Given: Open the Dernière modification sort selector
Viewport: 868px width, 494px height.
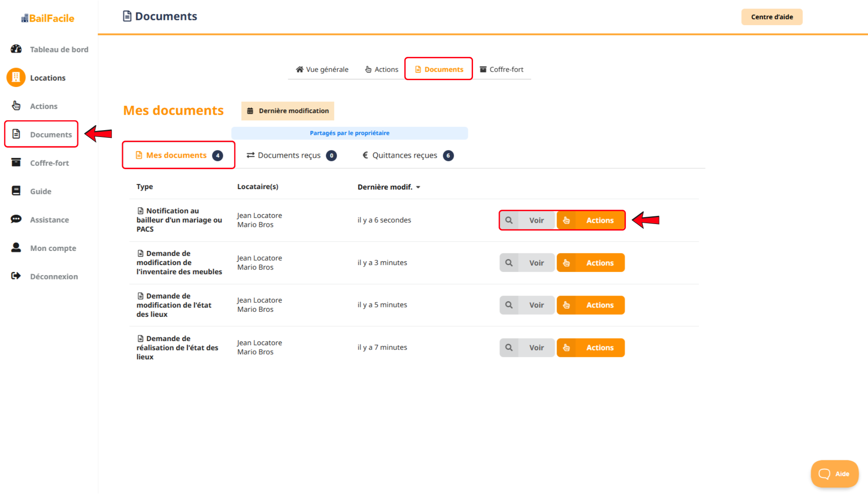Looking at the screenshot, I should tap(288, 111).
